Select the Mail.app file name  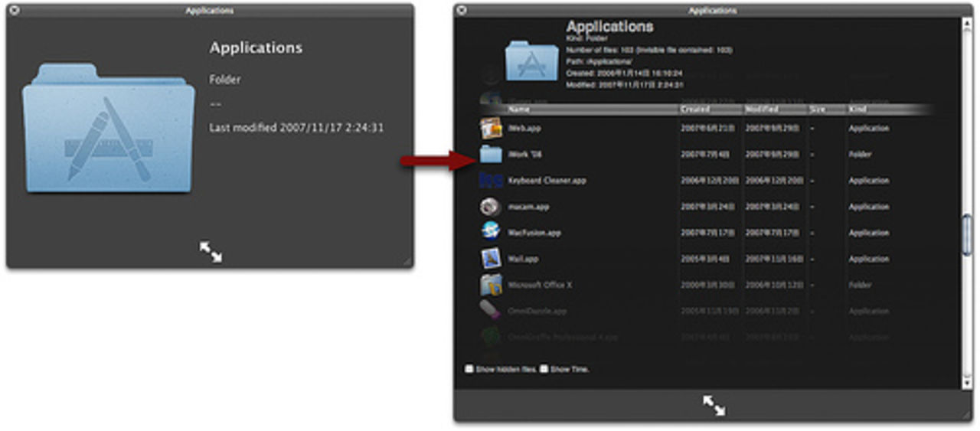524,259
